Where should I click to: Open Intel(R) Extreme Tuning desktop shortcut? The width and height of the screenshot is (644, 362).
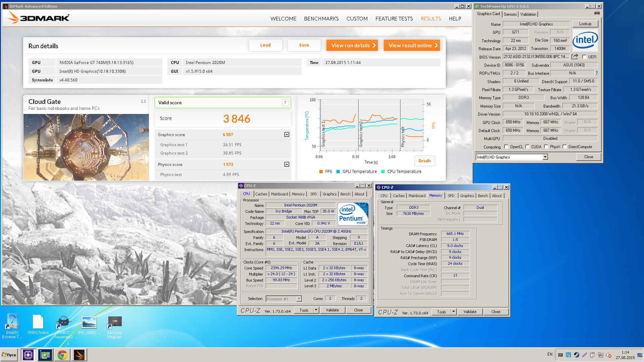point(12,326)
